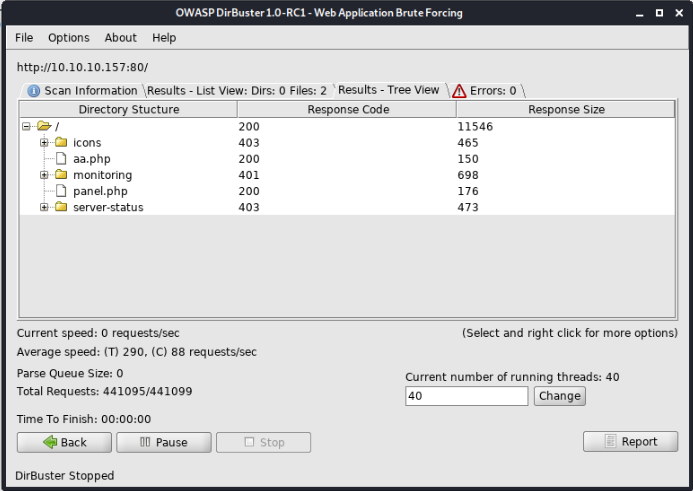
Task: Expand the monitoring folder node
Action: click(44, 175)
